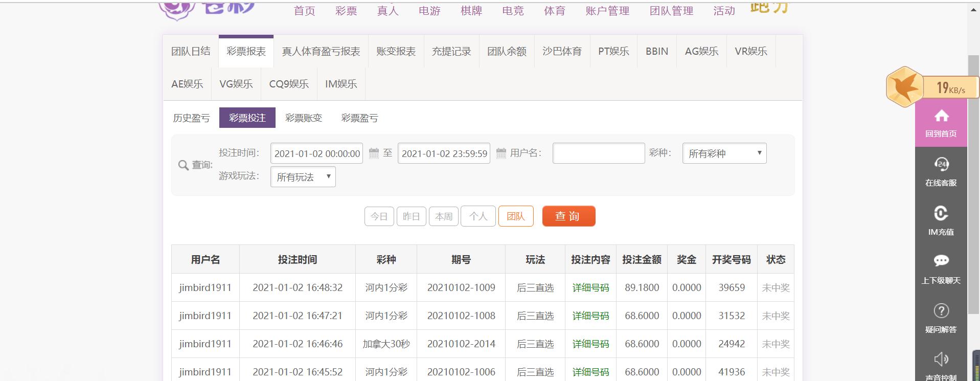Click the magnifier search icon
Viewport: 980px width, 381px height.
pyautogui.click(x=183, y=165)
